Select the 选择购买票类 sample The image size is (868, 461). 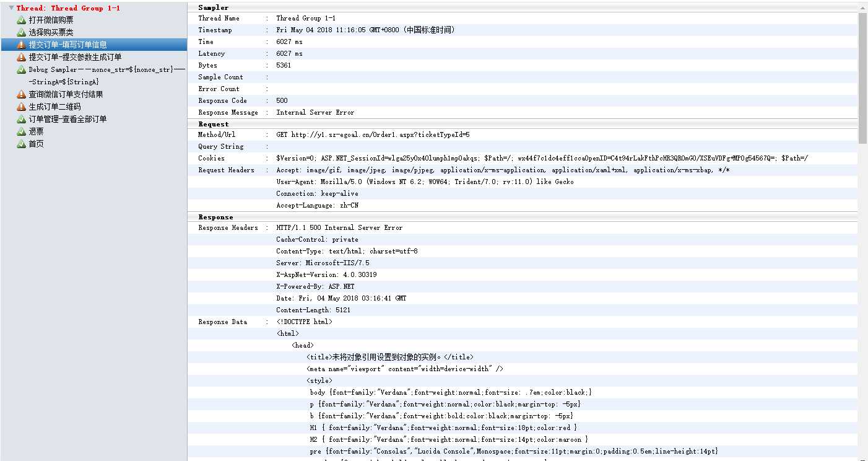pyautogui.click(x=51, y=32)
